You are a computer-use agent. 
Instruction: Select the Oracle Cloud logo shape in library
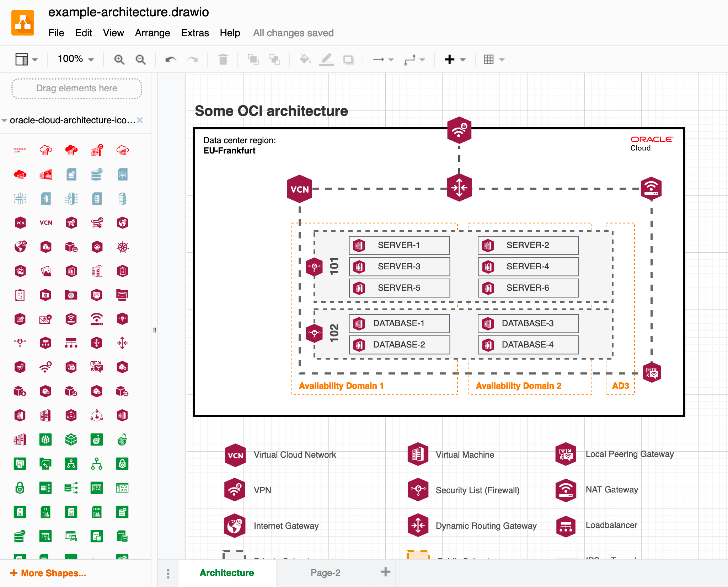(20, 150)
